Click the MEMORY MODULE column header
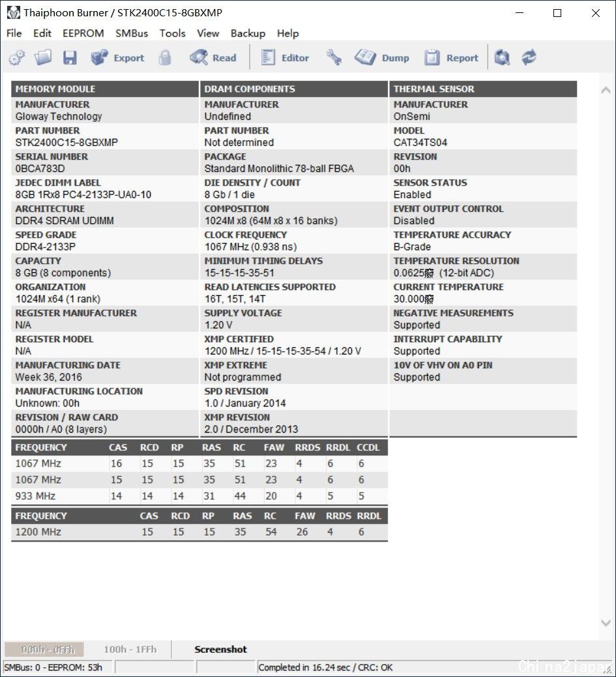Viewport: 616px width, 677px height. tap(104, 89)
